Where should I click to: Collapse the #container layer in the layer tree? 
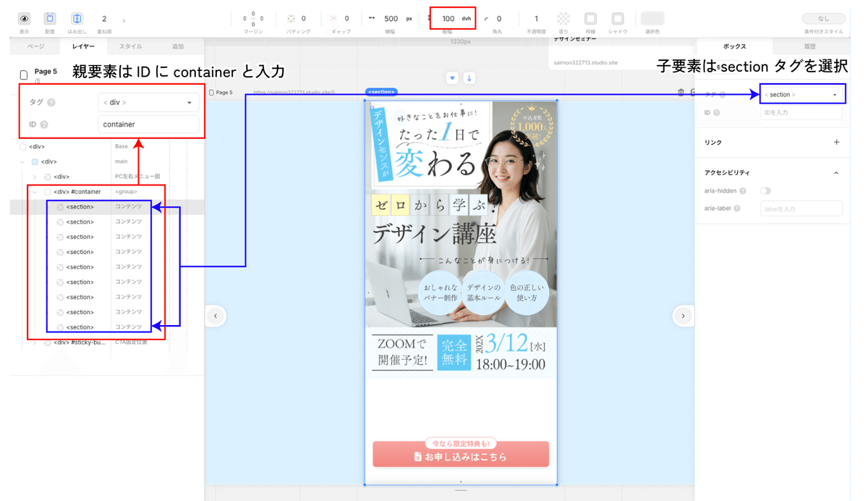point(35,191)
